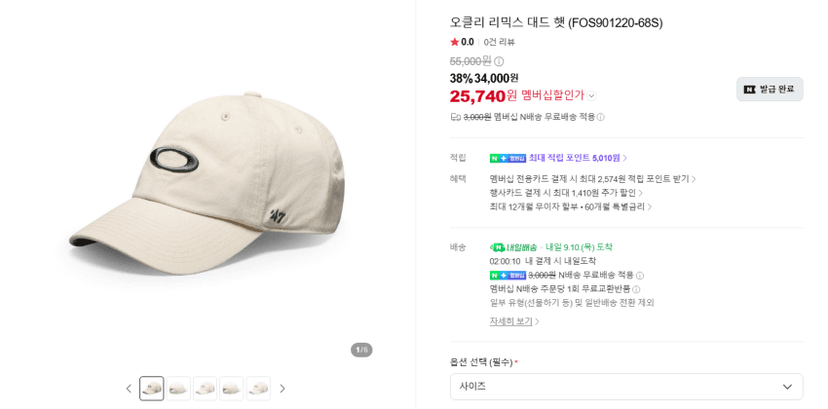Select the third cap thumbnail image
This screenshot has width=828, height=409.
tap(205, 388)
